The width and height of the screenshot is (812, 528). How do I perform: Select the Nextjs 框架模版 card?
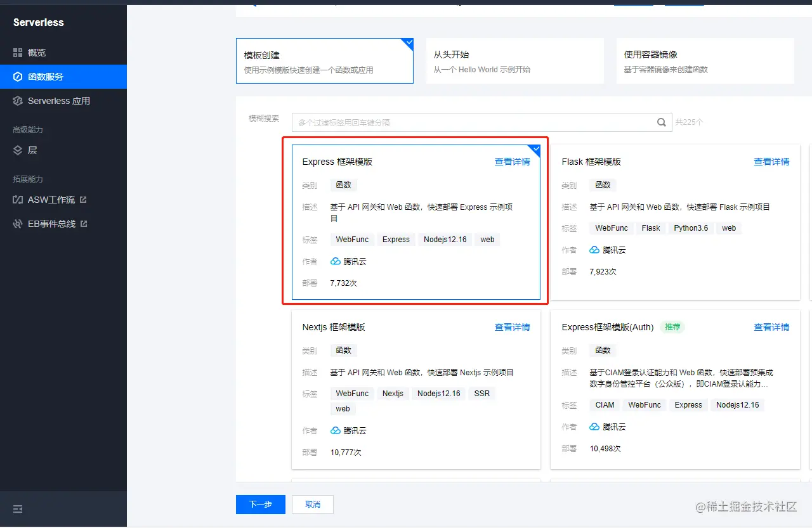click(x=416, y=390)
